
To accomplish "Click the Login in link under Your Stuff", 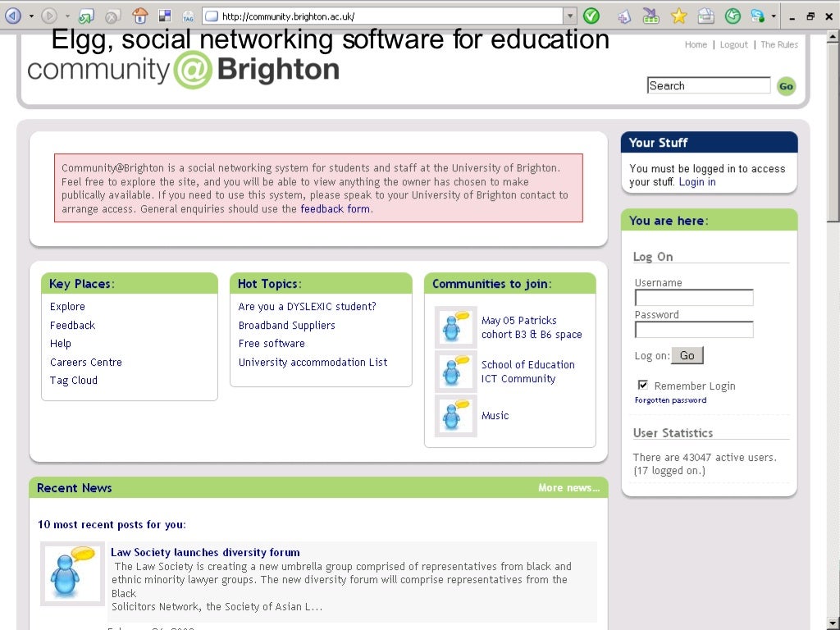I will click(x=697, y=181).
